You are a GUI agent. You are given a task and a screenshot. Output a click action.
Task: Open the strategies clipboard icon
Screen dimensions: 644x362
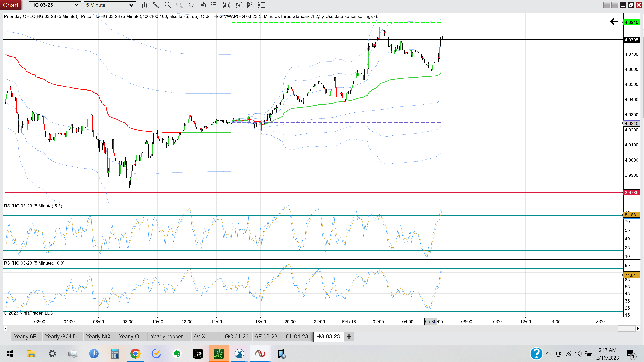click(250, 5)
